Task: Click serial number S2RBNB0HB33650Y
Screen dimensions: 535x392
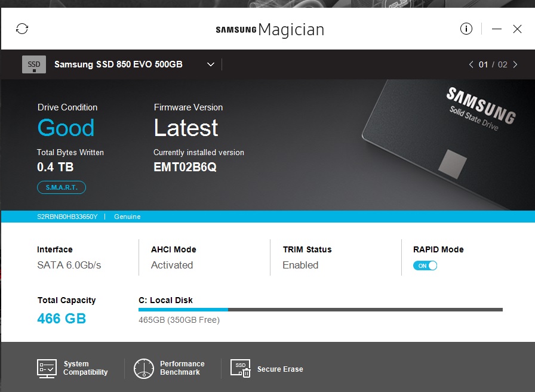Action: (x=67, y=217)
